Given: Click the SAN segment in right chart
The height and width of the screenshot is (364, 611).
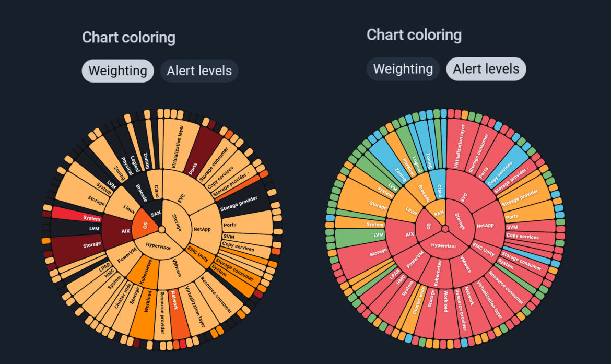Looking at the screenshot, I should click(x=438, y=213).
